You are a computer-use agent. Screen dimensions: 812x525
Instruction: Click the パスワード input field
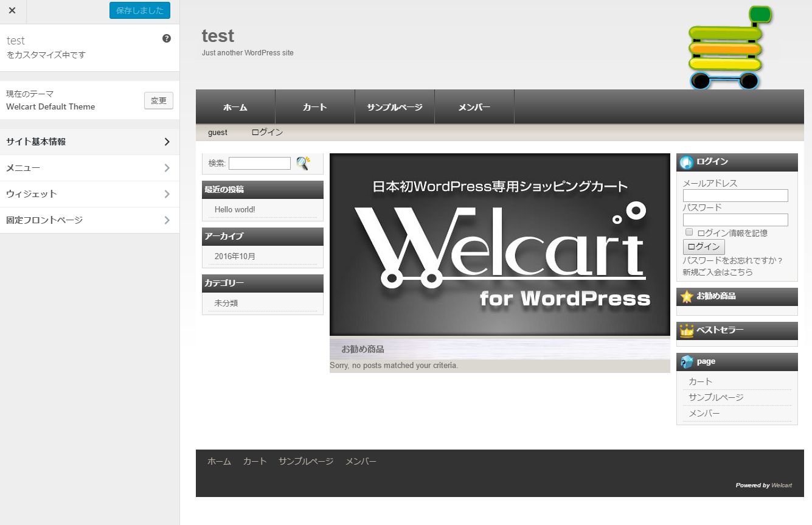[x=735, y=220]
